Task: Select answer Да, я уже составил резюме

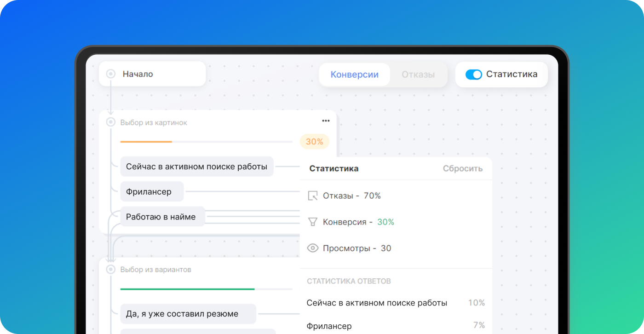Action: [188, 314]
